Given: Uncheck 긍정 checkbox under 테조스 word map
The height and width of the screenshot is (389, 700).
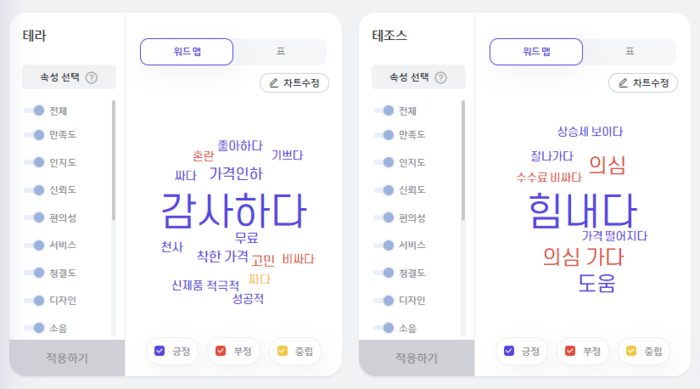Looking at the screenshot, I should click(509, 351).
